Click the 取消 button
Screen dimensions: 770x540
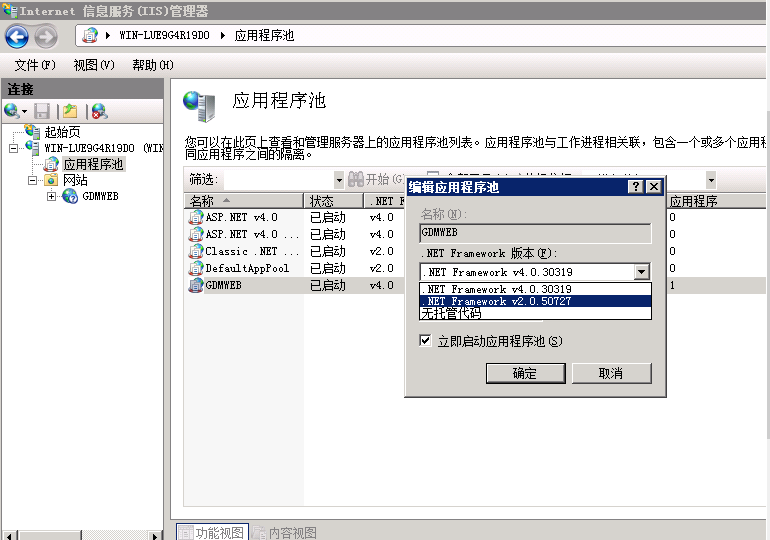click(x=610, y=373)
